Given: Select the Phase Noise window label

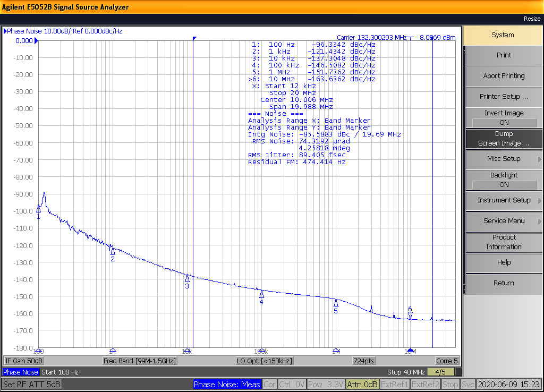Looking at the screenshot, I should pyautogui.click(x=21, y=372).
